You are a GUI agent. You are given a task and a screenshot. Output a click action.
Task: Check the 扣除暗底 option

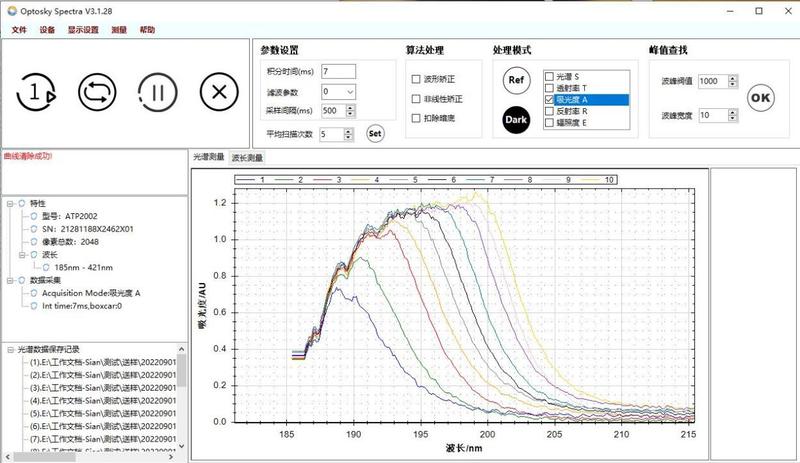417,119
